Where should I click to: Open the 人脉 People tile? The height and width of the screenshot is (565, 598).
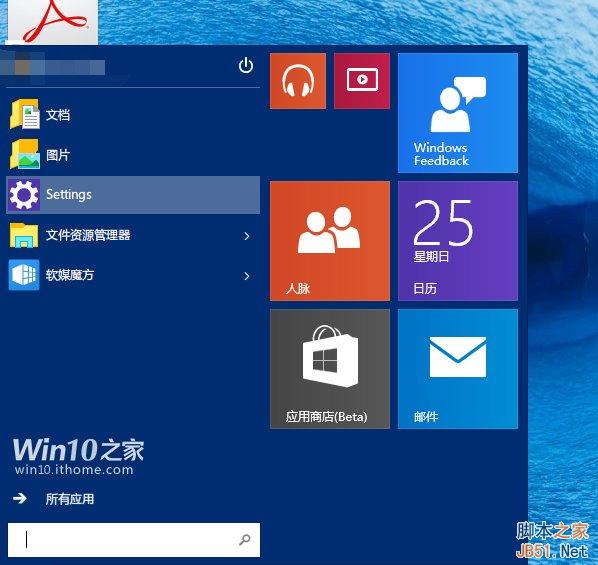(330, 241)
